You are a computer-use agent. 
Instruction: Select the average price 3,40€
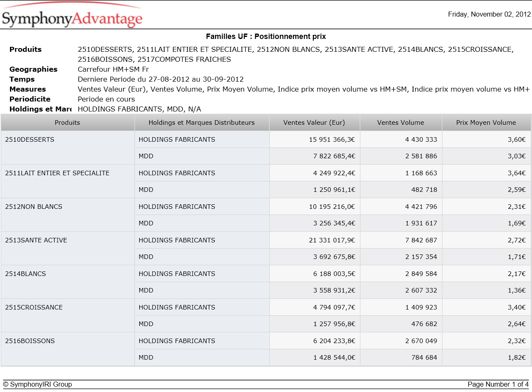(517, 307)
